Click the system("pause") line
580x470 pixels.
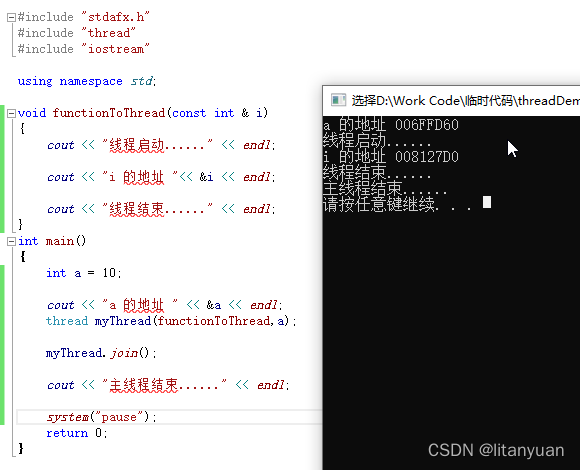(x=101, y=417)
